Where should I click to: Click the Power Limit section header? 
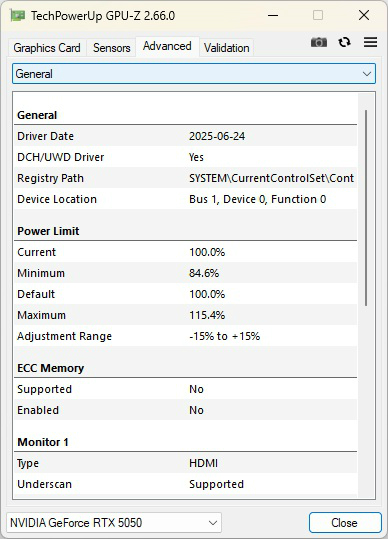48,231
